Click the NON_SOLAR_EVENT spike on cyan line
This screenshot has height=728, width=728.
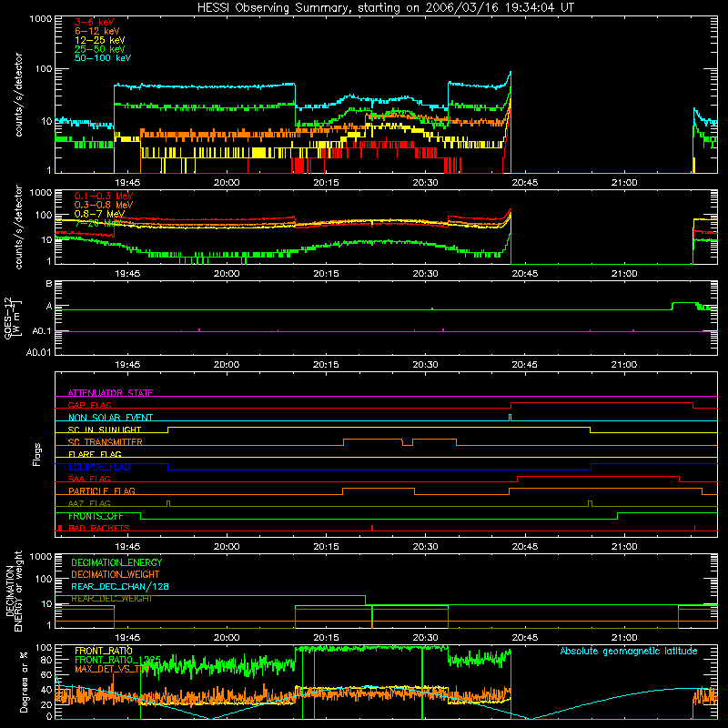[x=510, y=418]
